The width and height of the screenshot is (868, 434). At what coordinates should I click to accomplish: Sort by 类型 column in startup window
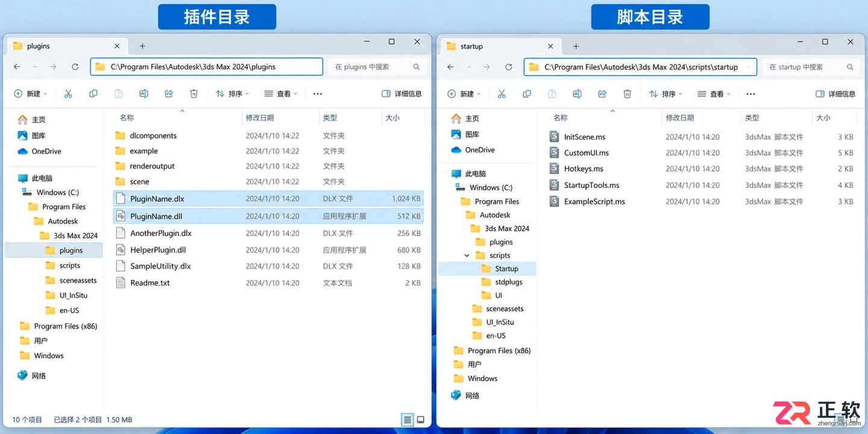pos(752,118)
